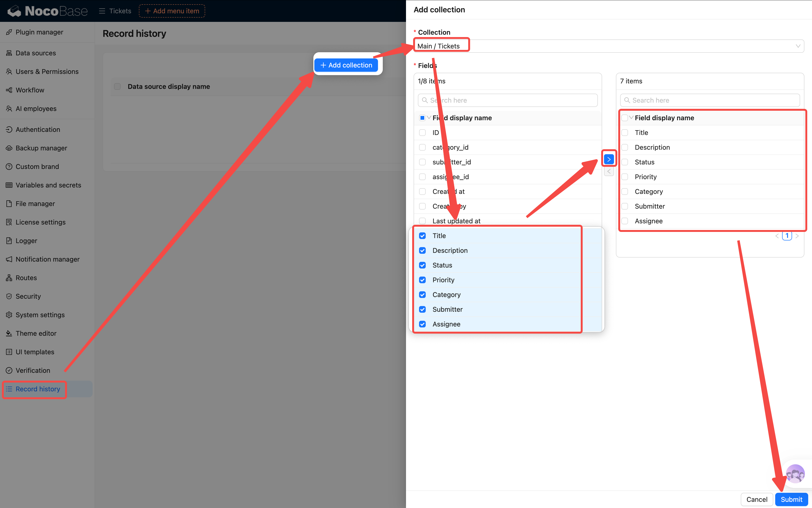Click the NocoBase logo icon
Image resolution: width=812 pixels, height=508 pixels.
(x=14, y=11)
